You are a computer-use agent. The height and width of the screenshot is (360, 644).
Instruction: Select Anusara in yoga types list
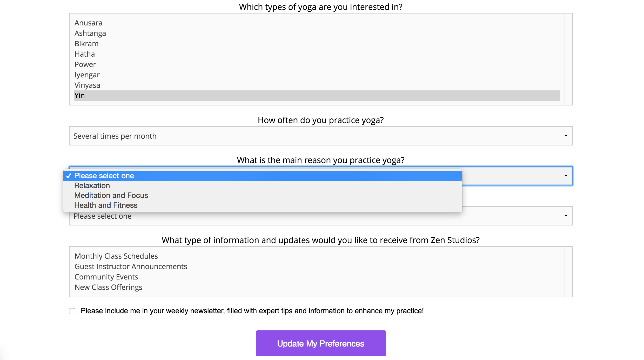pos(88,23)
